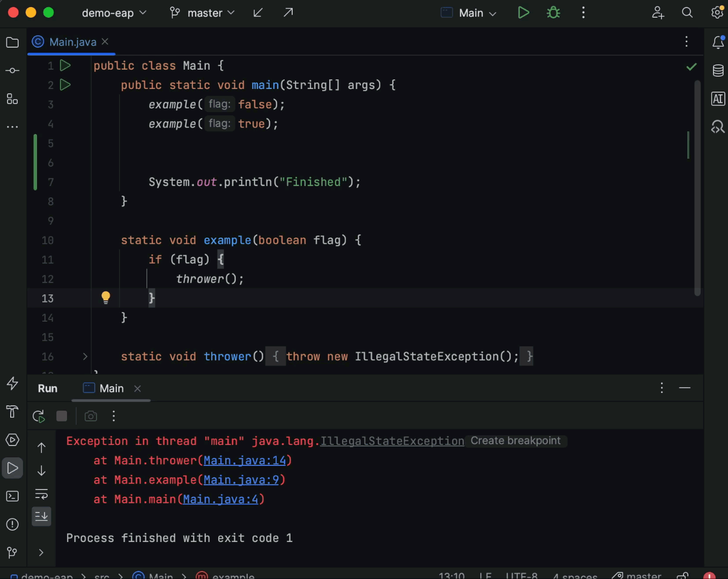
Task: Run Main with green play button
Action: [x=523, y=13]
